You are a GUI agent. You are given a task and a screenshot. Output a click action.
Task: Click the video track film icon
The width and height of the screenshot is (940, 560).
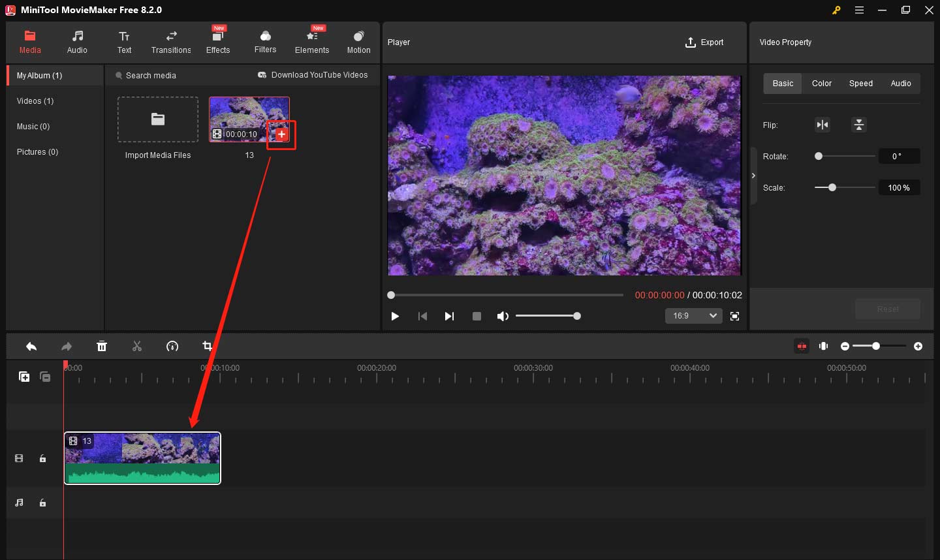pos(19,459)
